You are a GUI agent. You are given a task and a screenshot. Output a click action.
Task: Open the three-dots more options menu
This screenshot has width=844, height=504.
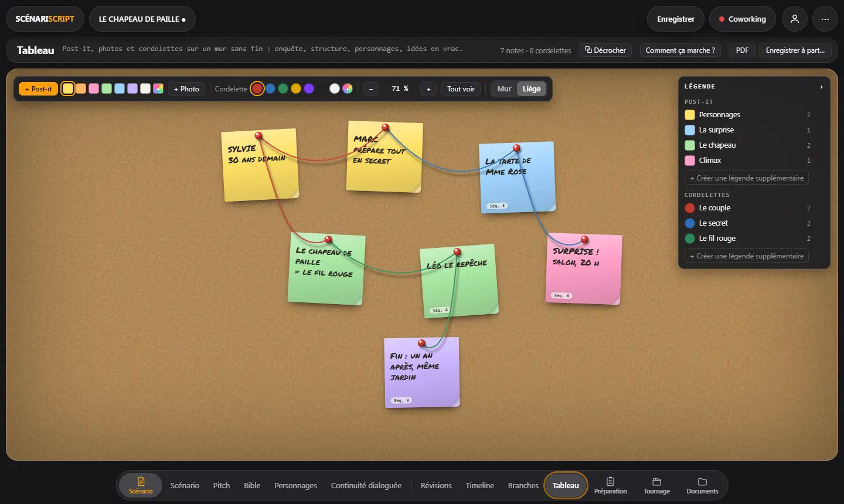click(x=825, y=19)
